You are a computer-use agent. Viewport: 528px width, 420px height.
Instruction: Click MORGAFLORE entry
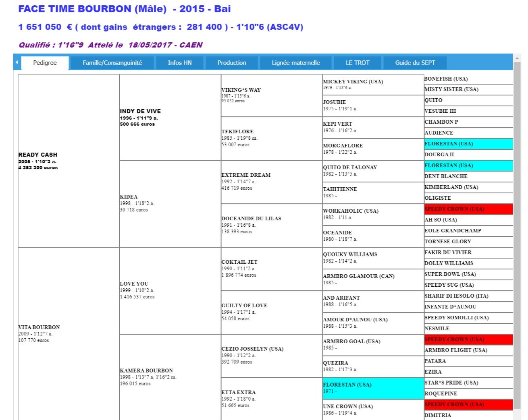pos(343,145)
